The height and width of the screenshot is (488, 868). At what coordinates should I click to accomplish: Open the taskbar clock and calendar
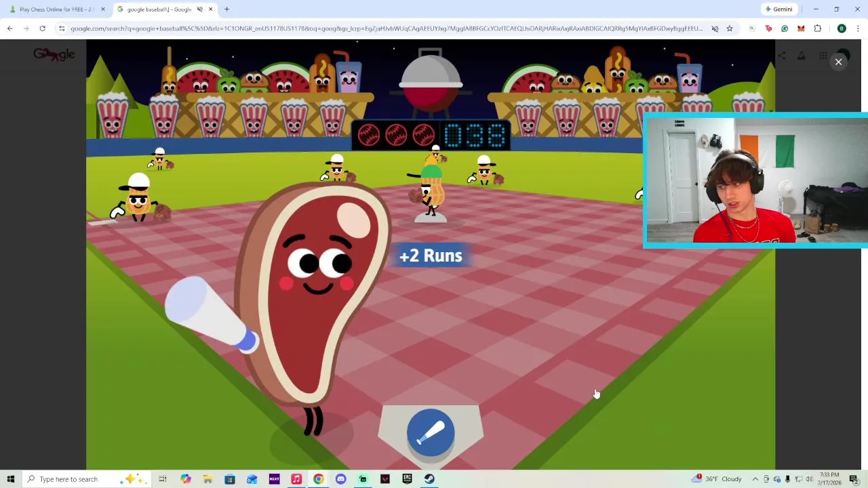pyautogui.click(x=829, y=479)
